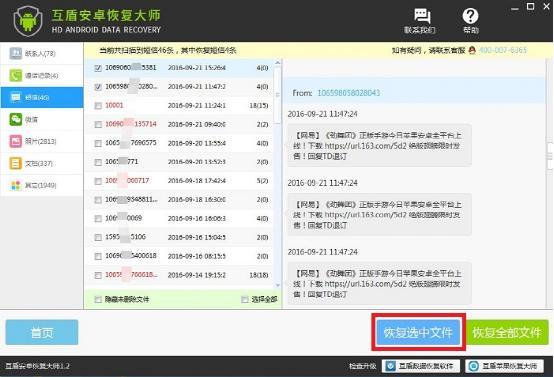This screenshot has width=554, height=377.
Task: Open the 互盾苹果恢复大师 bottom button
Action: pos(504,366)
